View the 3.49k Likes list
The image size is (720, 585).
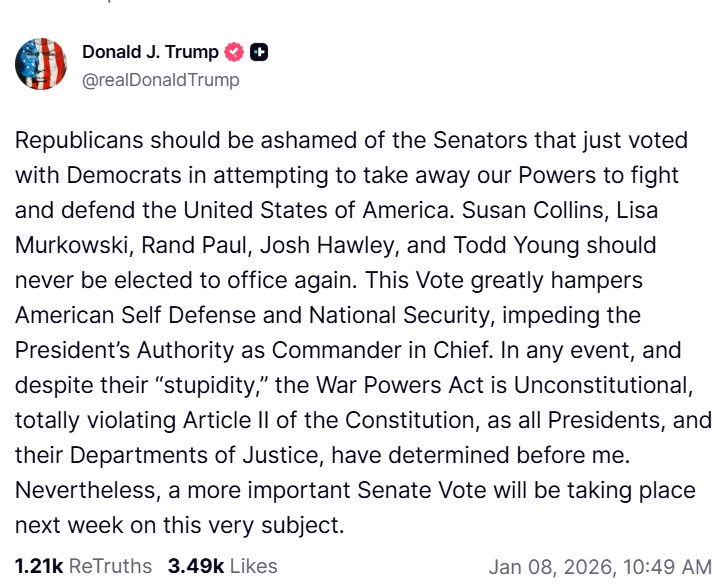coord(222,566)
